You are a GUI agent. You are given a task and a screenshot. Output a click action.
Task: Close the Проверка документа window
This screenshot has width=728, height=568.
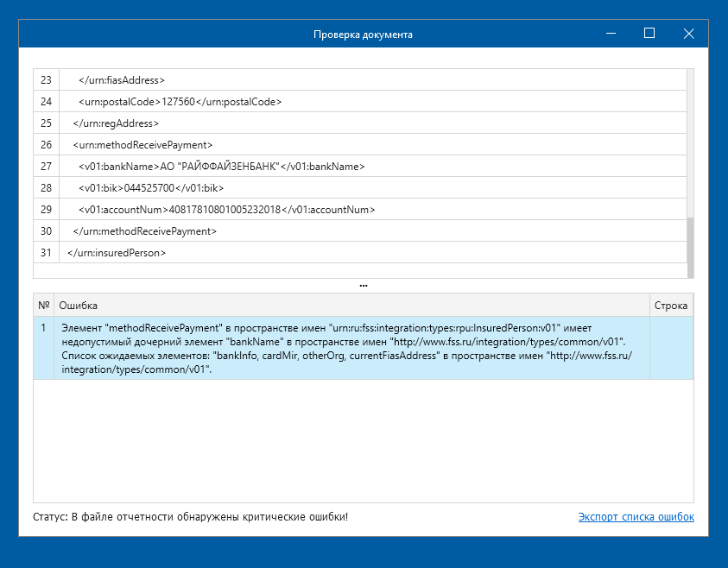(x=688, y=34)
